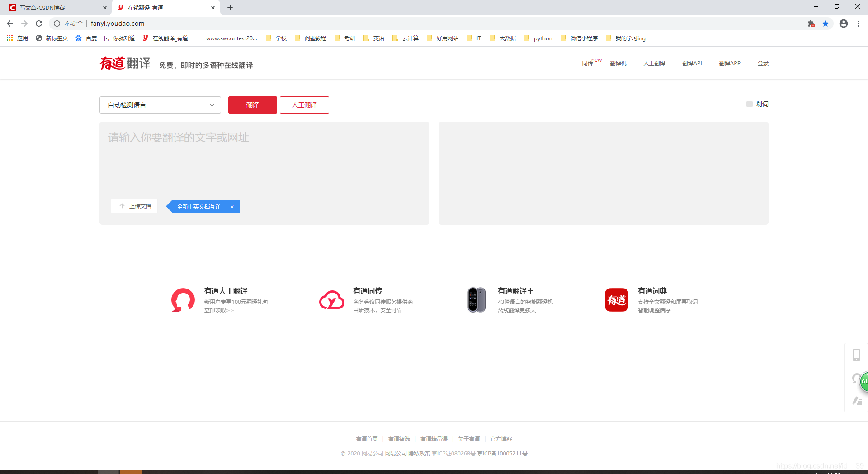Open the 翻译APP nav link

tap(730, 63)
